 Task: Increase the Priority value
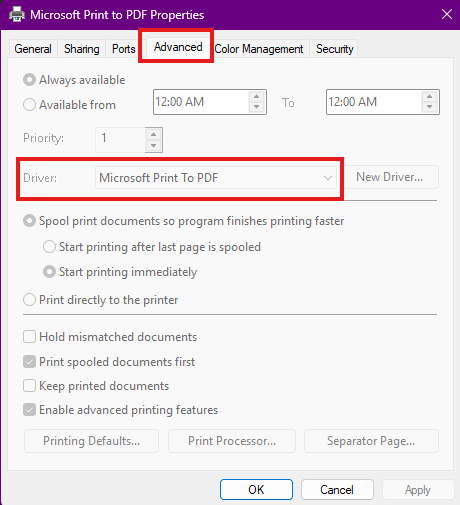[x=153, y=135]
